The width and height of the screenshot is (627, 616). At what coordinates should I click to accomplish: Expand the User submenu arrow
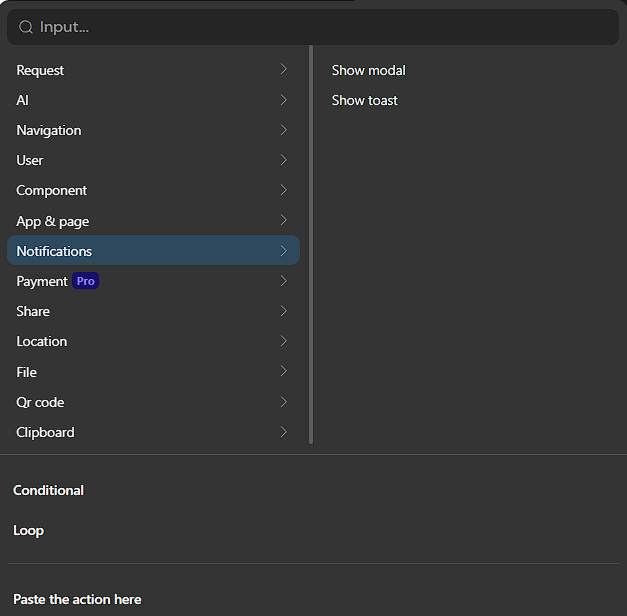click(x=284, y=160)
